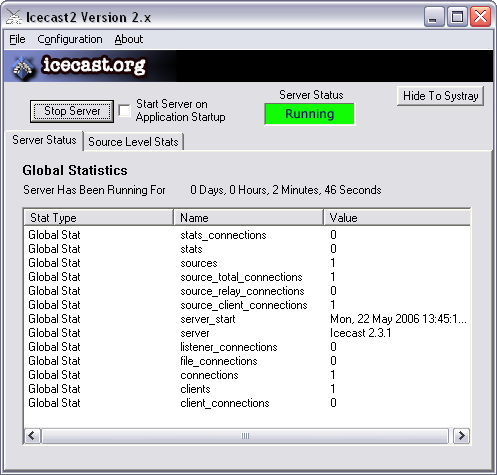Click the green Running status indicator

[310, 114]
